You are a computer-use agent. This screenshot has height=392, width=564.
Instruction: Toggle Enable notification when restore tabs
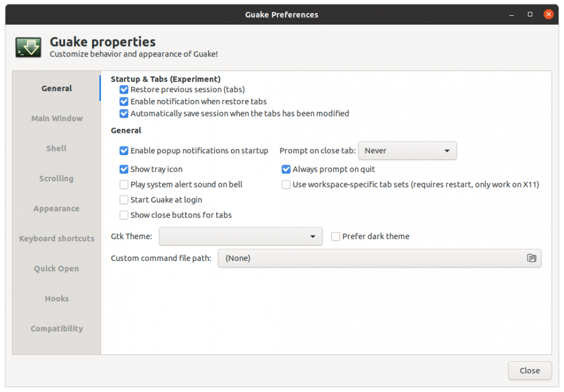tap(124, 102)
